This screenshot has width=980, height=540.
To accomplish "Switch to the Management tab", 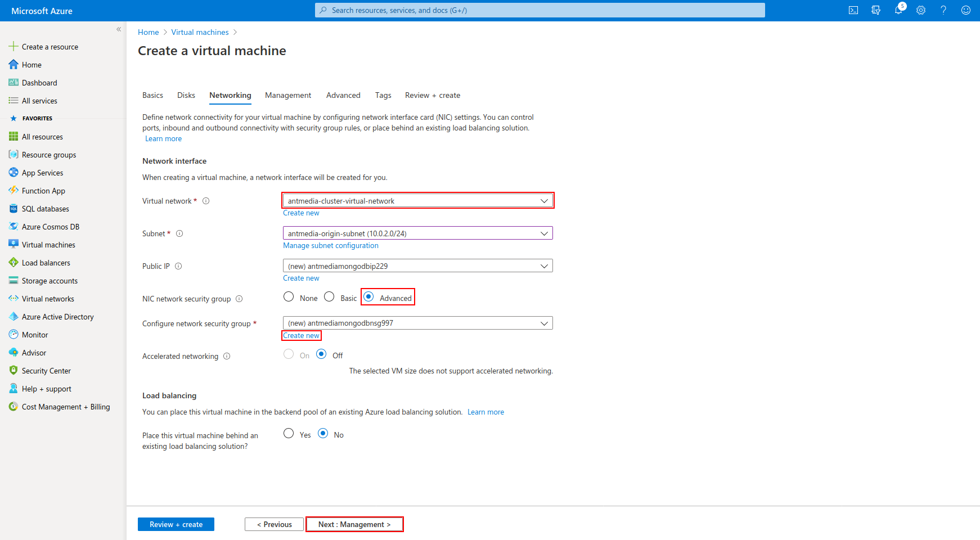I will click(x=288, y=95).
